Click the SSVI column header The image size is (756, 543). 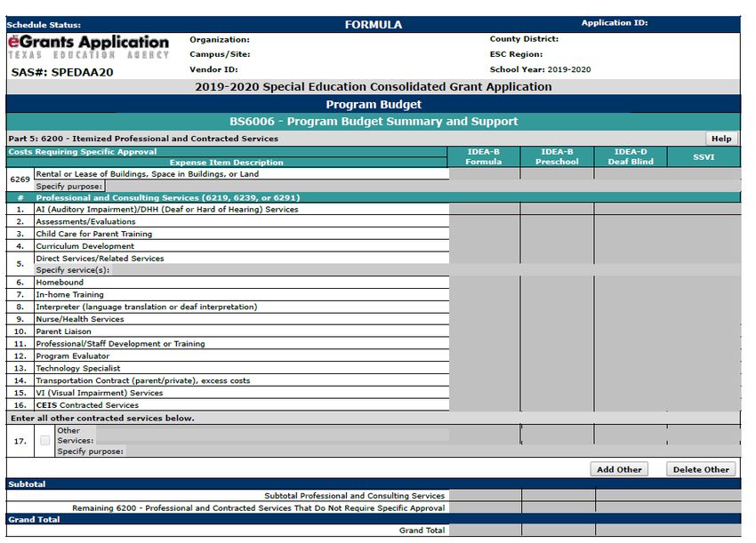coord(704,156)
